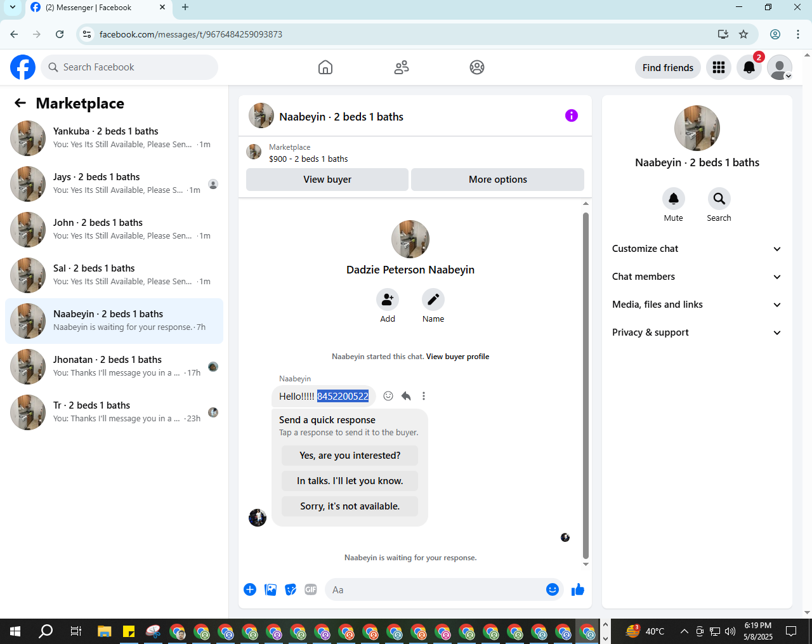812x644 pixels.
Task: Add people to the chat
Action: [388, 299]
